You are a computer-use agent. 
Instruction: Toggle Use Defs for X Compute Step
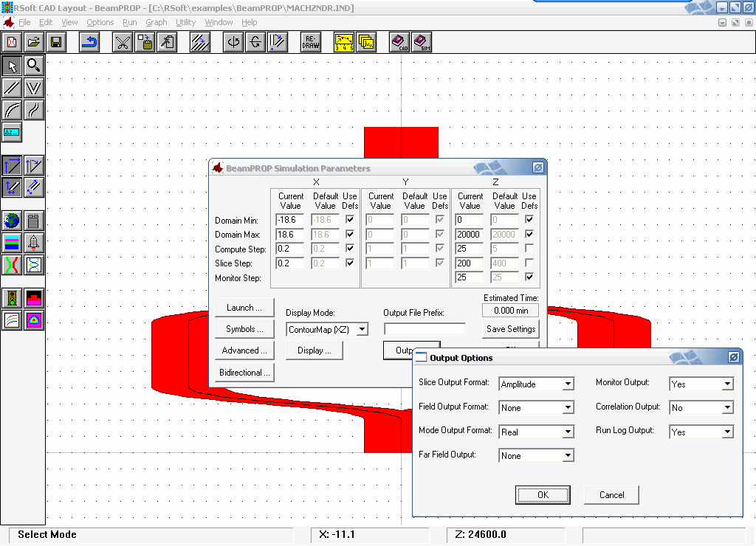[x=350, y=248]
